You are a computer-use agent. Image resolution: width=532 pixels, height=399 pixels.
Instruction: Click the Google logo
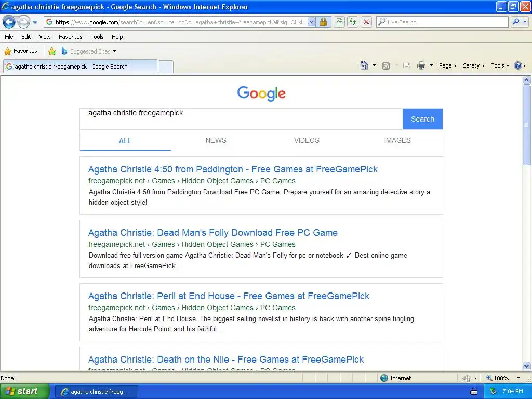261,94
